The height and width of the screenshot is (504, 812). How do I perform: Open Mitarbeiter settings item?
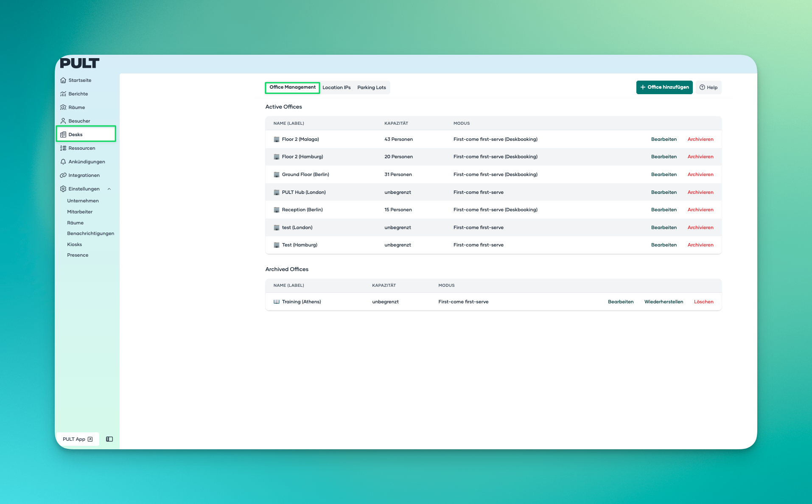(x=80, y=212)
